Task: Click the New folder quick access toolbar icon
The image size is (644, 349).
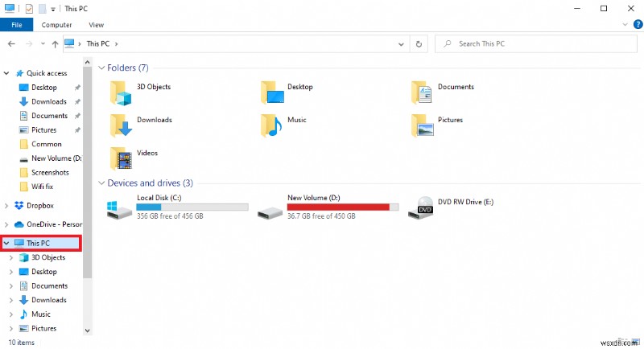Action: click(43, 8)
